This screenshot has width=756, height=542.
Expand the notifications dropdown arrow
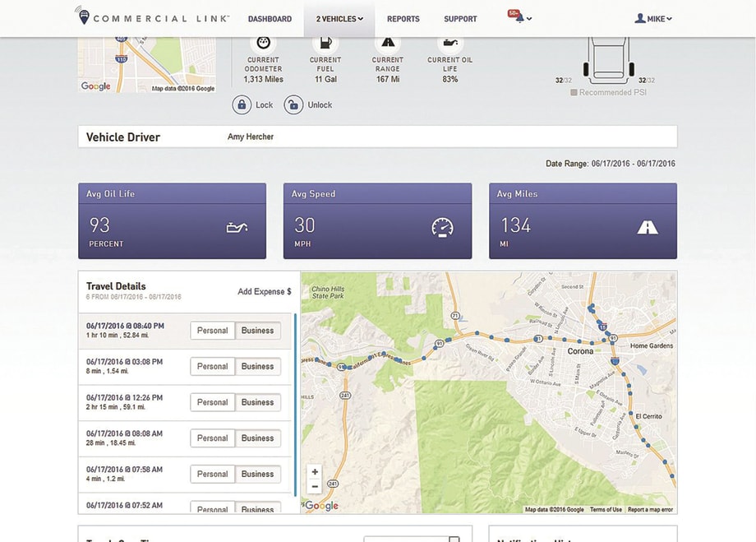pyautogui.click(x=529, y=19)
